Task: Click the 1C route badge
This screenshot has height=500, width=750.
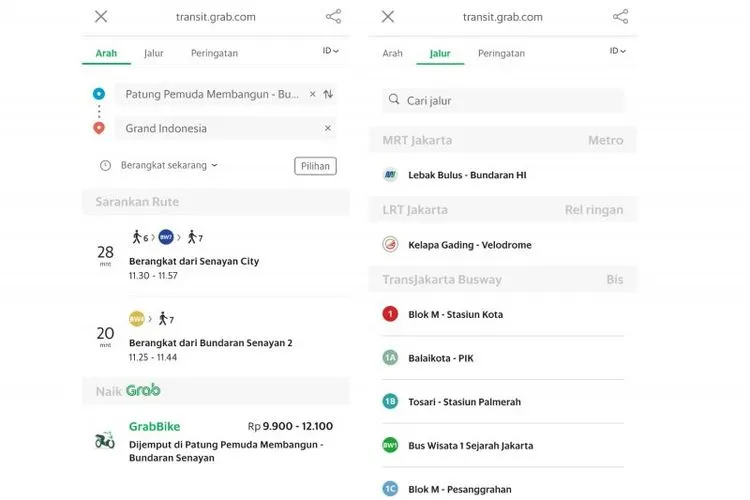Action: click(x=390, y=489)
